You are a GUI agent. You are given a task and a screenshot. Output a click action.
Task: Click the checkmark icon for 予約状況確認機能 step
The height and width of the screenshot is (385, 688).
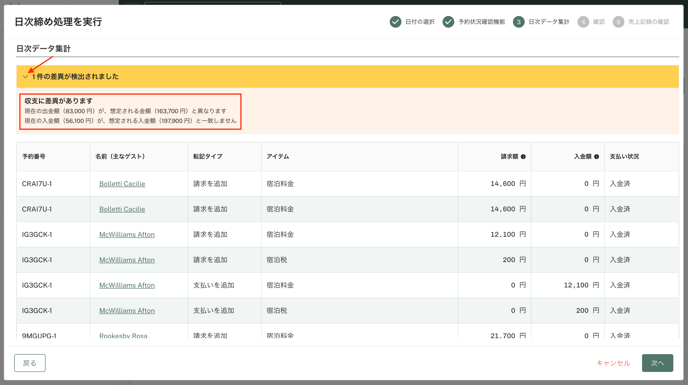tap(448, 22)
